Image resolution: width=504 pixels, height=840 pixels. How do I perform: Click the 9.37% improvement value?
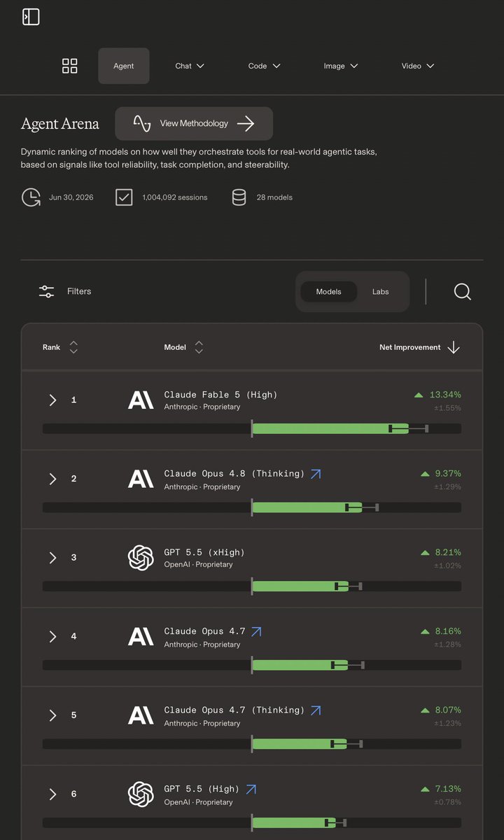pyautogui.click(x=448, y=474)
